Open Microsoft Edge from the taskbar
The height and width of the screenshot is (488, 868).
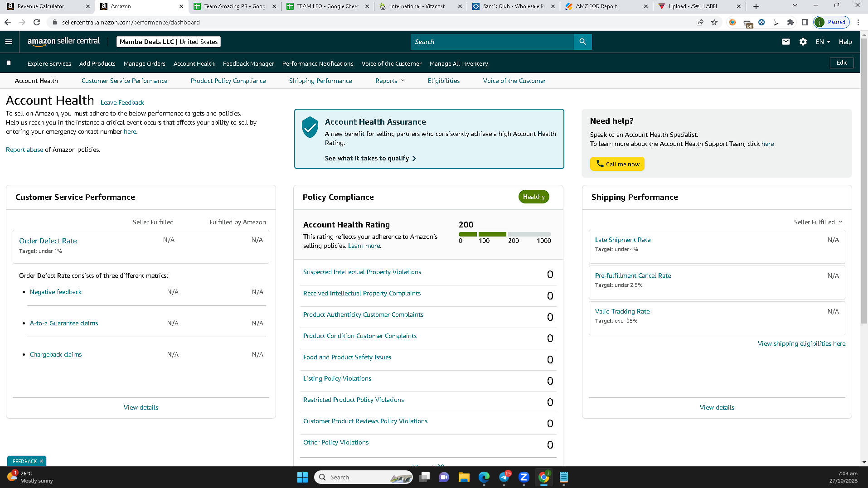click(x=484, y=477)
